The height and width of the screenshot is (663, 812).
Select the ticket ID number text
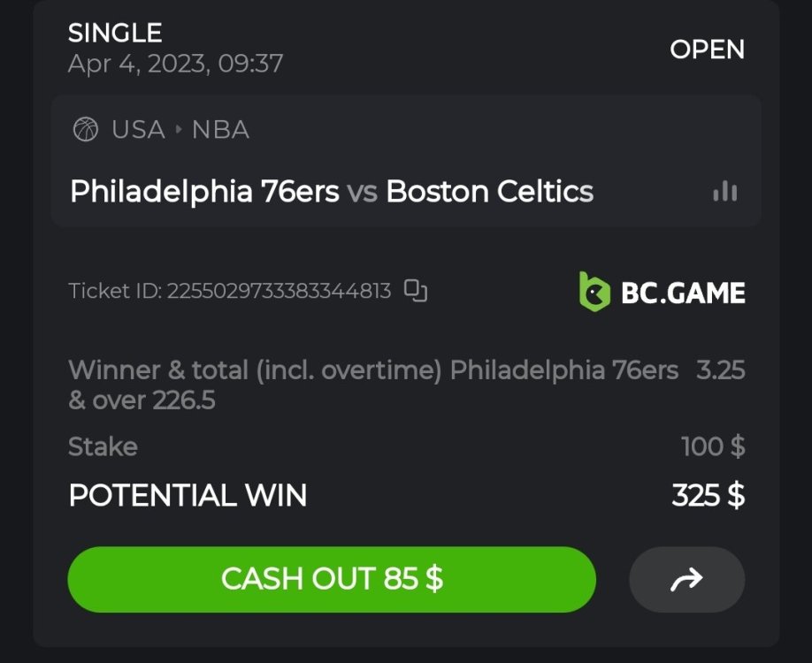click(279, 291)
